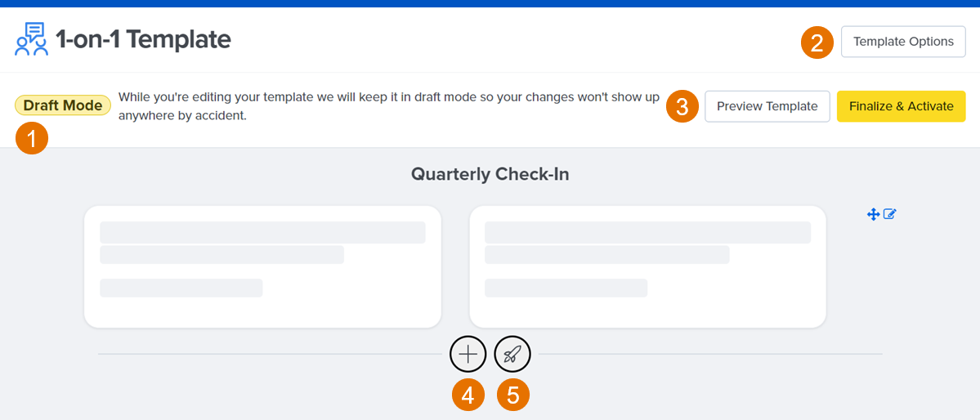Image resolution: width=980 pixels, height=420 pixels.
Task: Click the edit pencil icon beside the cards
Action: point(890,214)
